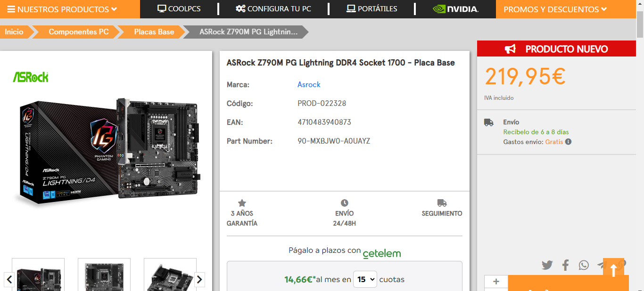Share product via WhatsApp
The width and height of the screenshot is (644, 291).
tap(584, 265)
